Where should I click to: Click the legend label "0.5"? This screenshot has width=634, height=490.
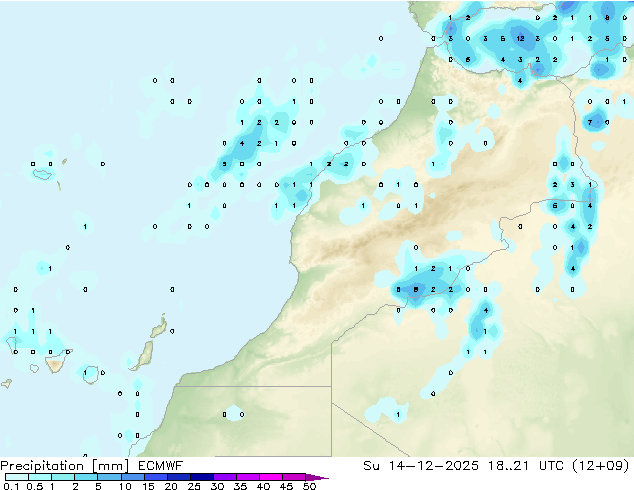[34, 486]
